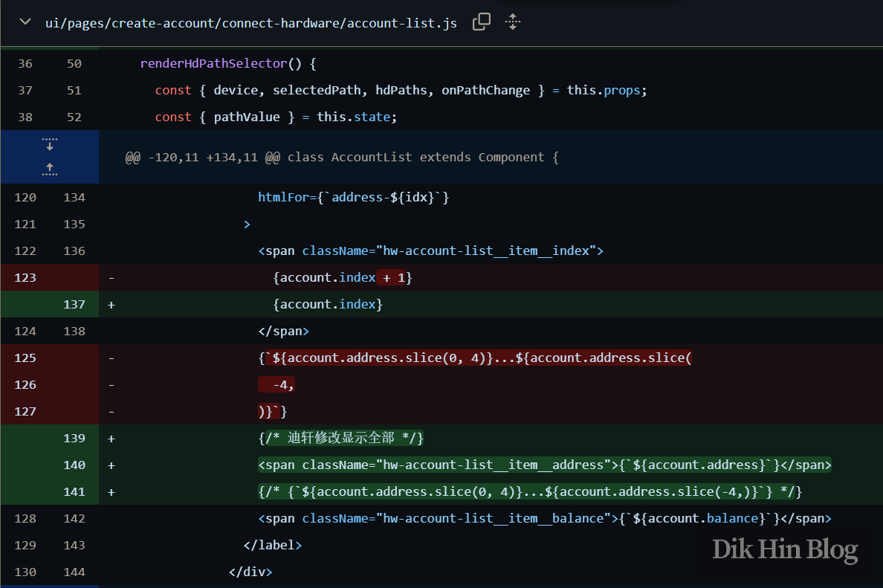This screenshot has height=588, width=883.
Task: Click the gutter minus icon on line 123
Action: click(x=110, y=277)
